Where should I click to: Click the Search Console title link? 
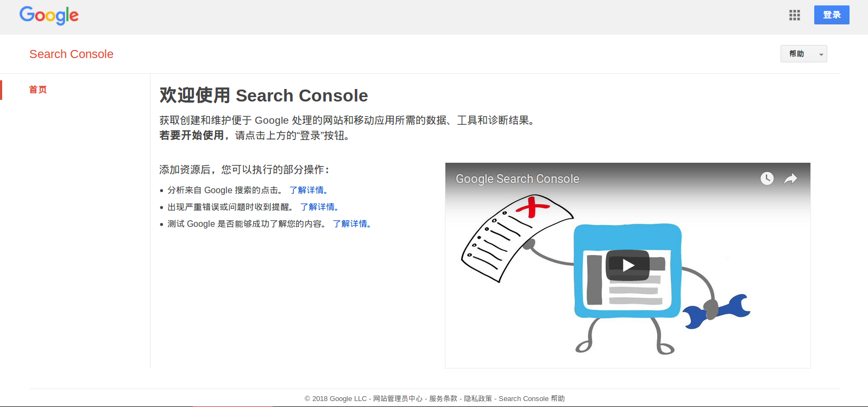coord(71,54)
